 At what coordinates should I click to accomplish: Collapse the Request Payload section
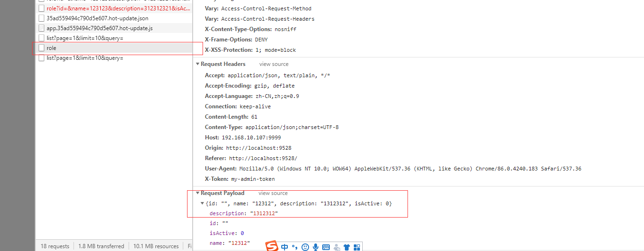tap(198, 193)
